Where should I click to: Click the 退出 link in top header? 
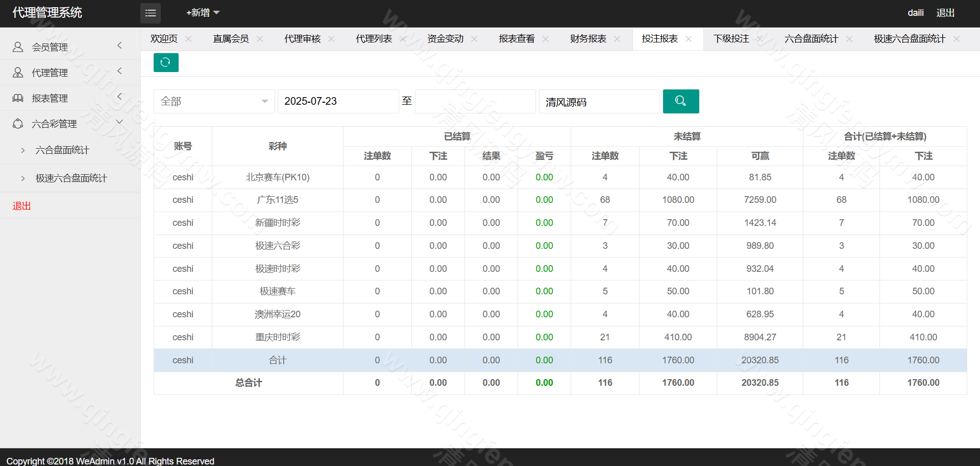pyautogui.click(x=945, y=13)
